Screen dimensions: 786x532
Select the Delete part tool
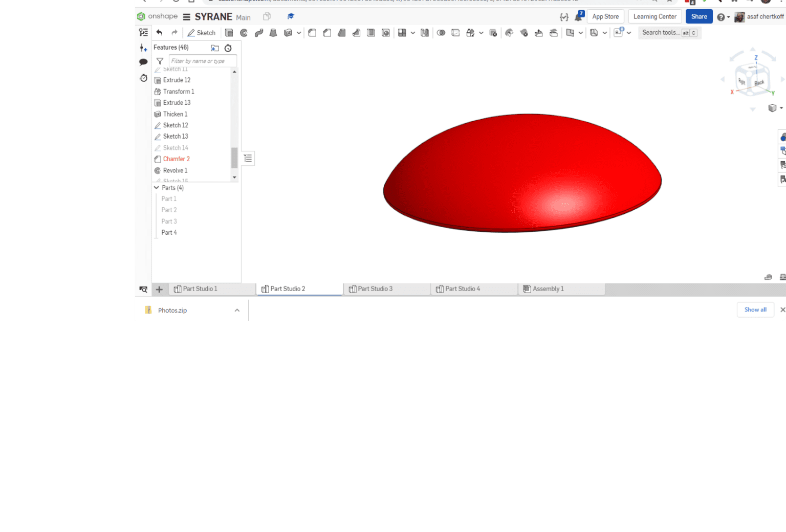click(493, 33)
